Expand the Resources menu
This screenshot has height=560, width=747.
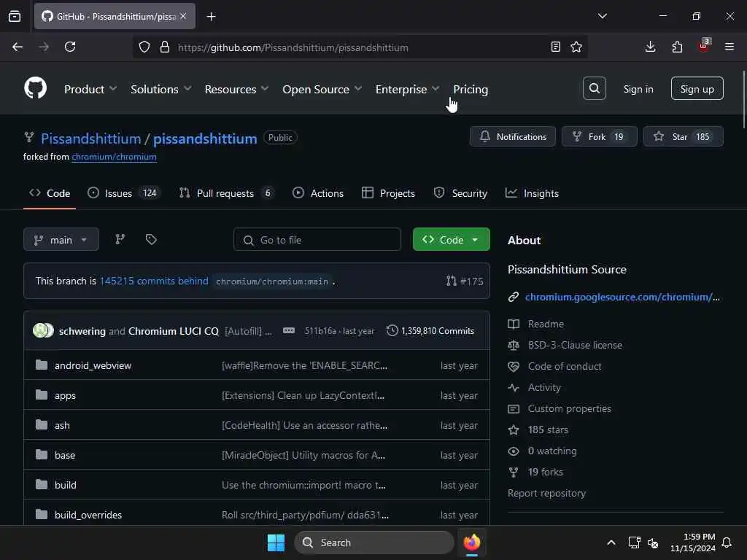pos(237,89)
